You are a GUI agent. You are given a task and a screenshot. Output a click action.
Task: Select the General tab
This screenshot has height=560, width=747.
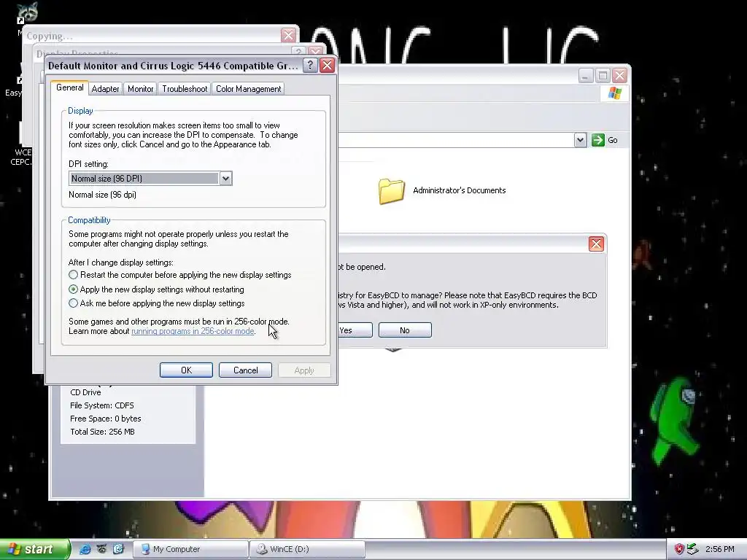click(69, 87)
